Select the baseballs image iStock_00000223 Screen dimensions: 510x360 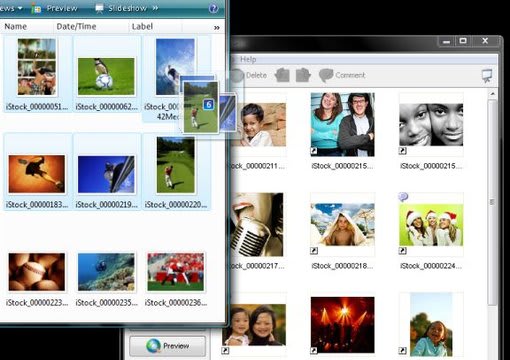coord(37,272)
